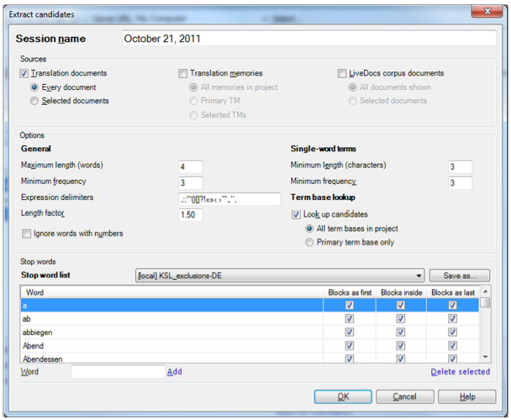
Task: Click the Session name text field
Action: pyautogui.click(x=309, y=39)
